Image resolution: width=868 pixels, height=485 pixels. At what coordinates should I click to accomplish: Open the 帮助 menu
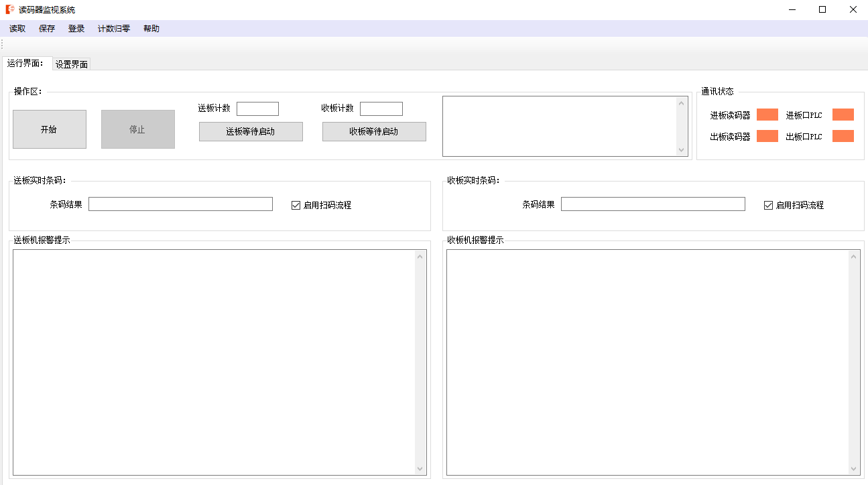coord(151,29)
